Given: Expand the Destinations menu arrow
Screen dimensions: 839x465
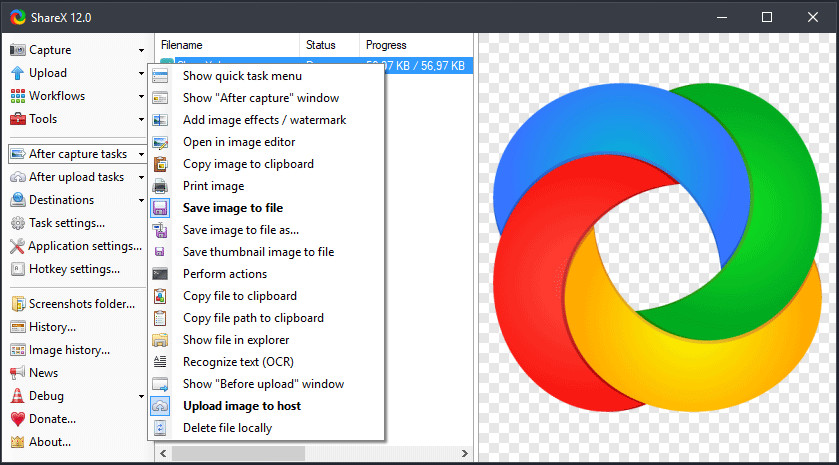Looking at the screenshot, I should click(141, 200).
